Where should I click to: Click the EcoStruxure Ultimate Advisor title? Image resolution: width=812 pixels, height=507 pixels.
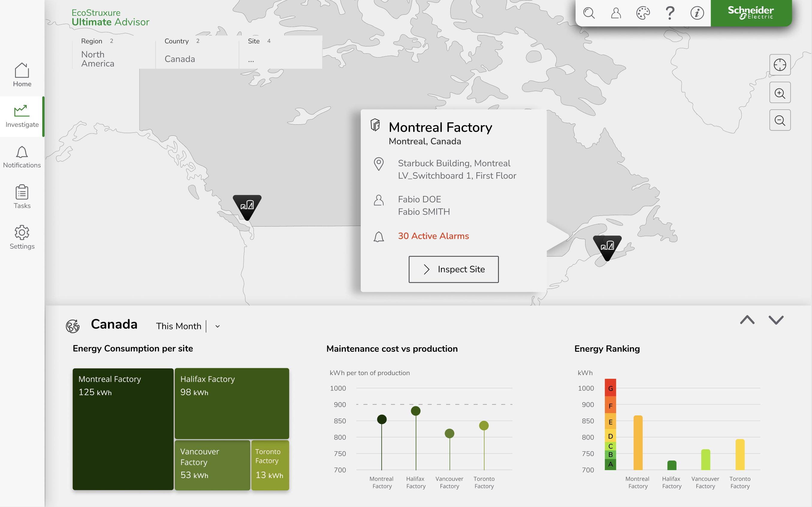click(x=110, y=17)
